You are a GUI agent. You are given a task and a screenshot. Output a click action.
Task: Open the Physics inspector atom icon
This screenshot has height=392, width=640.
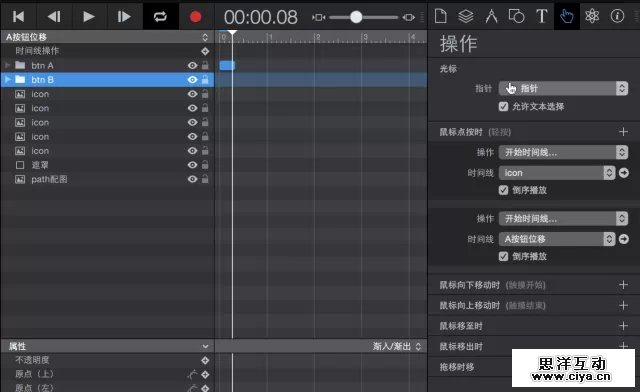(592, 16)
